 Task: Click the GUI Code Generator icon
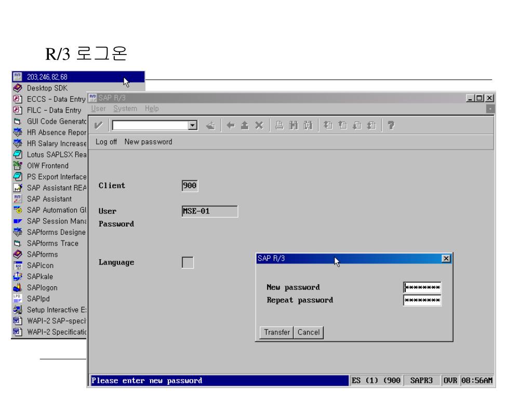coord(18,122)
